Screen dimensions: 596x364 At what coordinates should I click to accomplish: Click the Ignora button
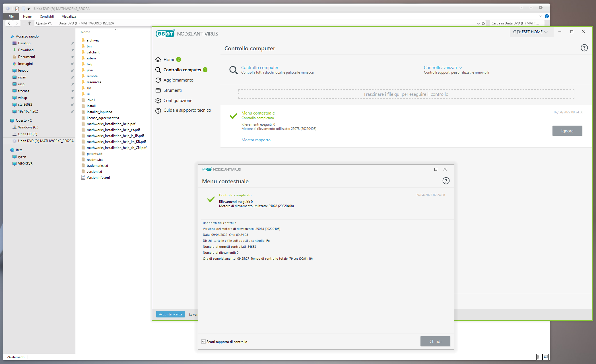(x=567, y=131)
